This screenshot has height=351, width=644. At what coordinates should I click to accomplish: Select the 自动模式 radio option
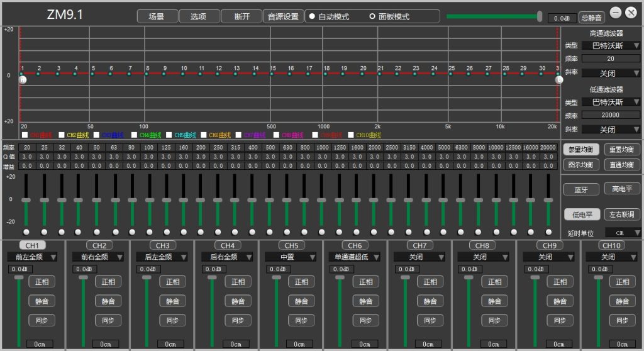312,16
